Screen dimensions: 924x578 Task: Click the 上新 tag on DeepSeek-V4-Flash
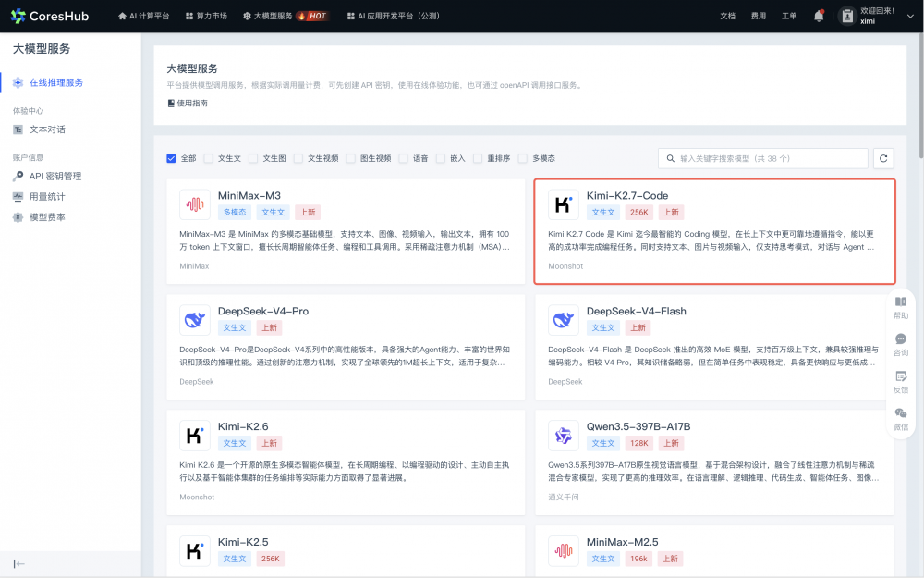(x=638, y=328)
